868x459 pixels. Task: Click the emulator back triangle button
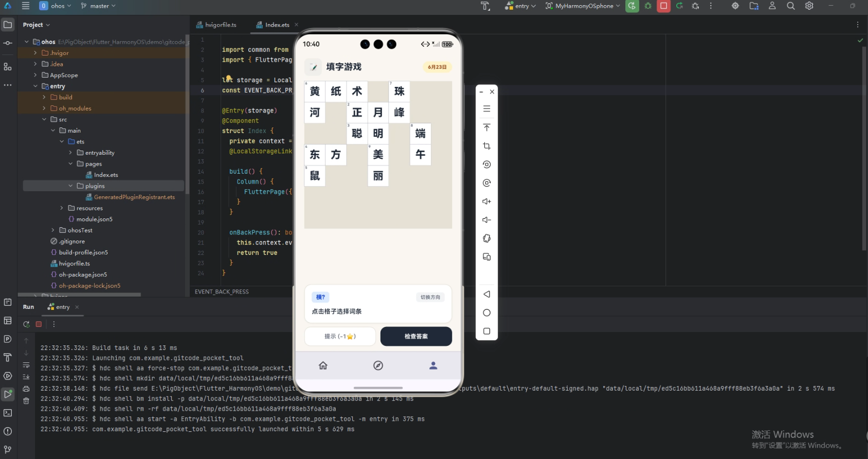(487, 294)
